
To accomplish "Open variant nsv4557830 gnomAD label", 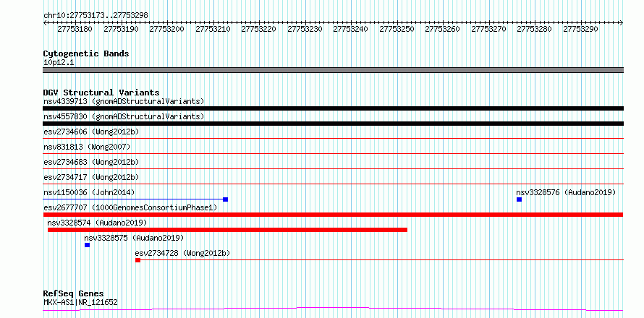I will [124, 116].
